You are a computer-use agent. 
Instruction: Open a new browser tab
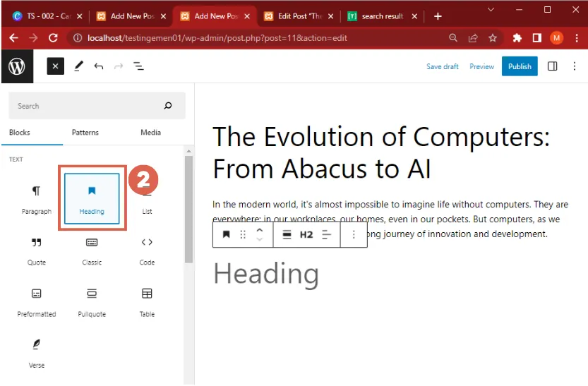pyautogui.click(x=438, y=16)
